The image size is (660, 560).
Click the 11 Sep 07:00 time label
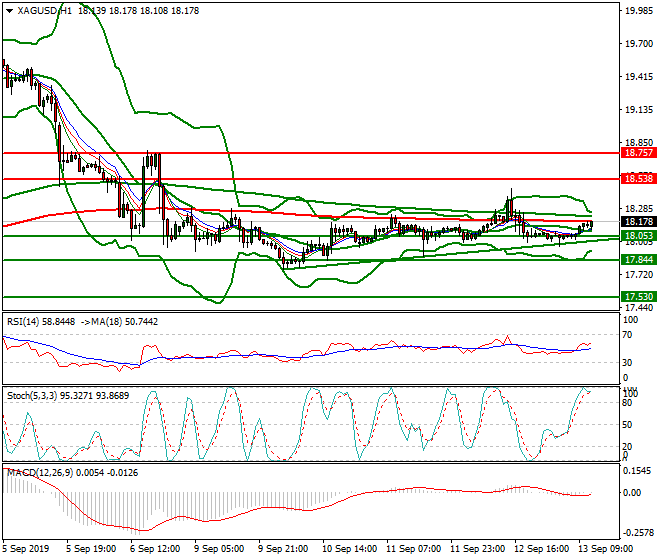pos(413,549)
